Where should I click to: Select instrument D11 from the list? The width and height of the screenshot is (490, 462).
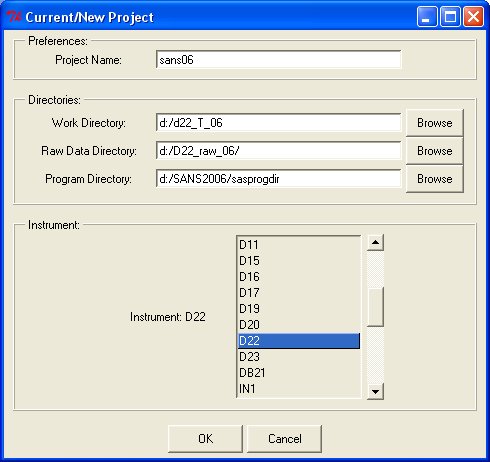tap(299, 245)
